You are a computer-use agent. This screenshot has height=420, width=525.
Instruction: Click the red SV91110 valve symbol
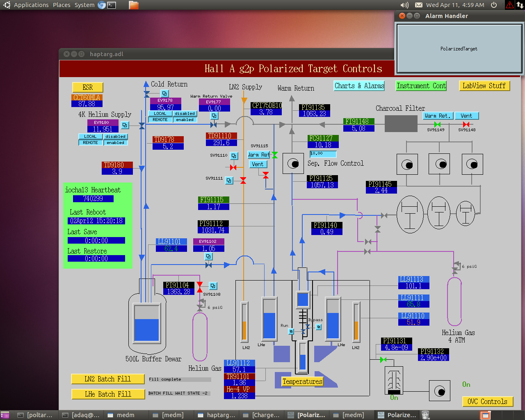tap(233, 167)
